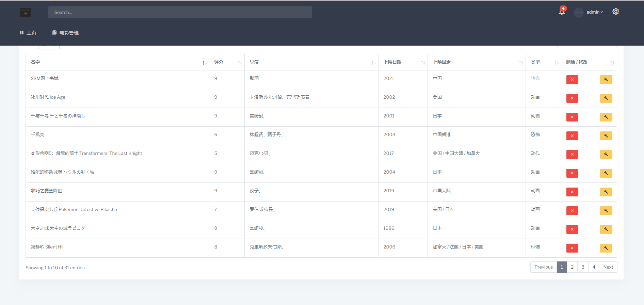Click the red play logo icon

tap(26, 13)
